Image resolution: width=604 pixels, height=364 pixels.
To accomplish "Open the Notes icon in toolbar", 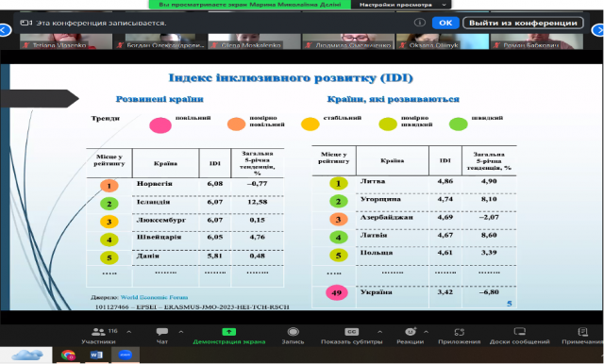I will click(x=583, y=332).
